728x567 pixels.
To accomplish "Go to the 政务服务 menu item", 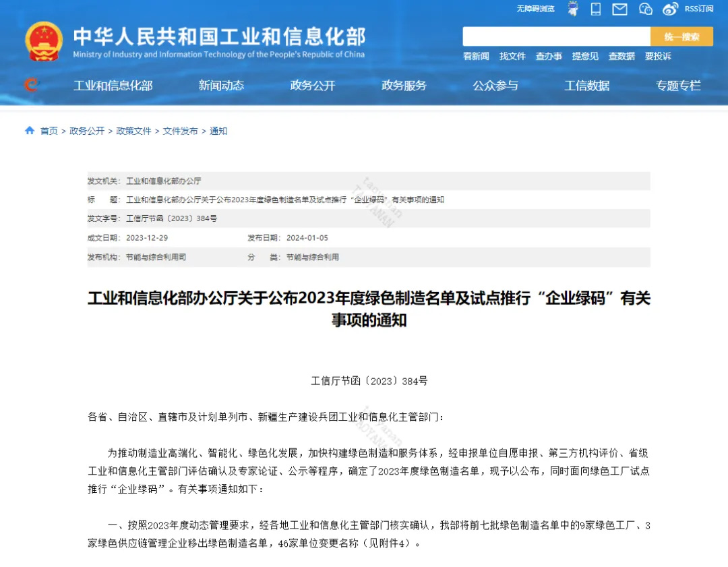I will 404,86.
